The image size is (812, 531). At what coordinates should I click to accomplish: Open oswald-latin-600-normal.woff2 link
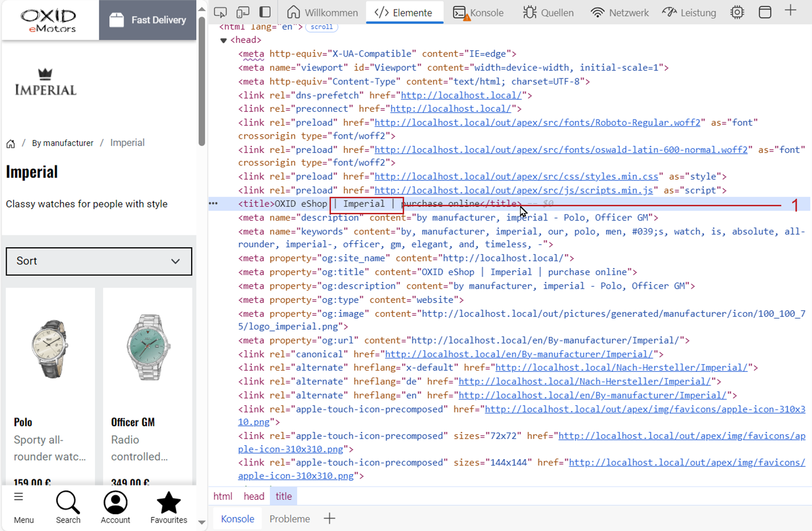pyautogui.click(x=561, y=150)
